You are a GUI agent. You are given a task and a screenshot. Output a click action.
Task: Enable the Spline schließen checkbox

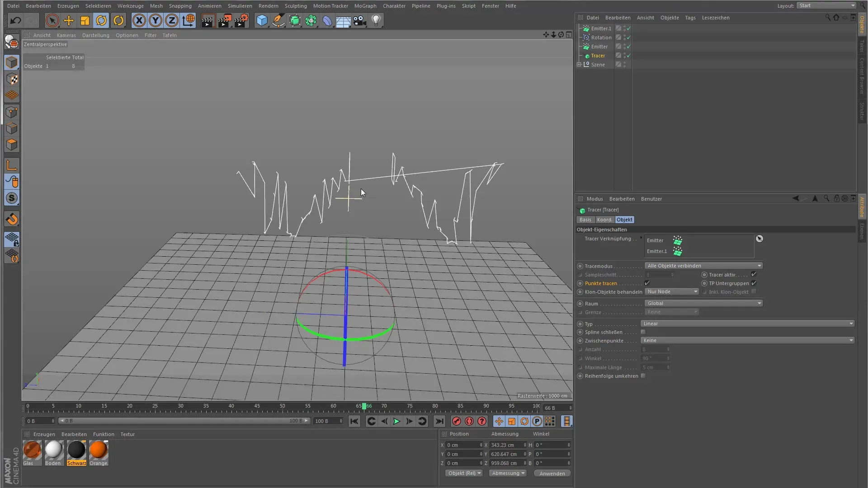[x=643, y=332]
